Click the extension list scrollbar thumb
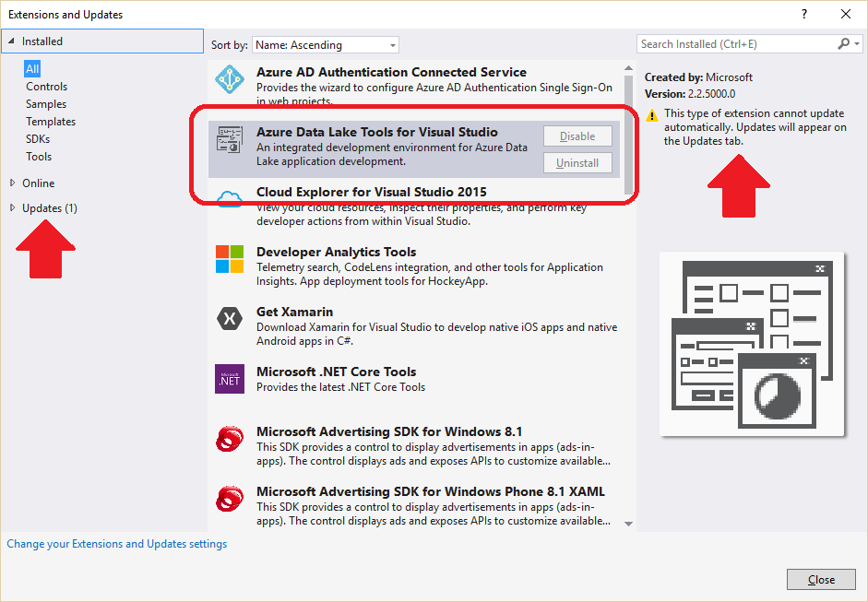The height and width of the screenshot is (602, 868). 628,135
